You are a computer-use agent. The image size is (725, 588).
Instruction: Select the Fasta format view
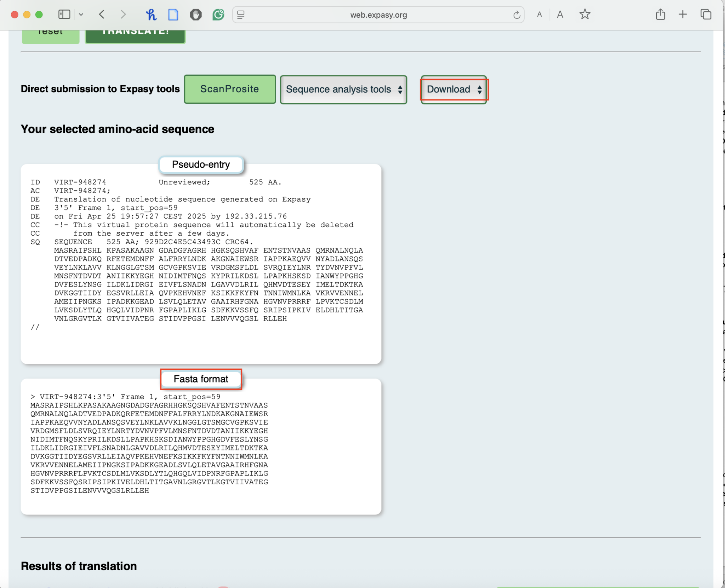coord(200,379)
